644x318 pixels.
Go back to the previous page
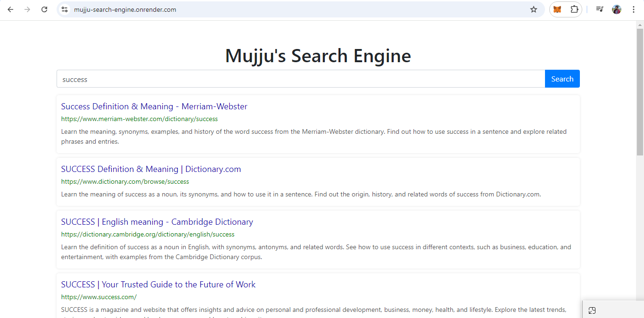coord(10,9)
